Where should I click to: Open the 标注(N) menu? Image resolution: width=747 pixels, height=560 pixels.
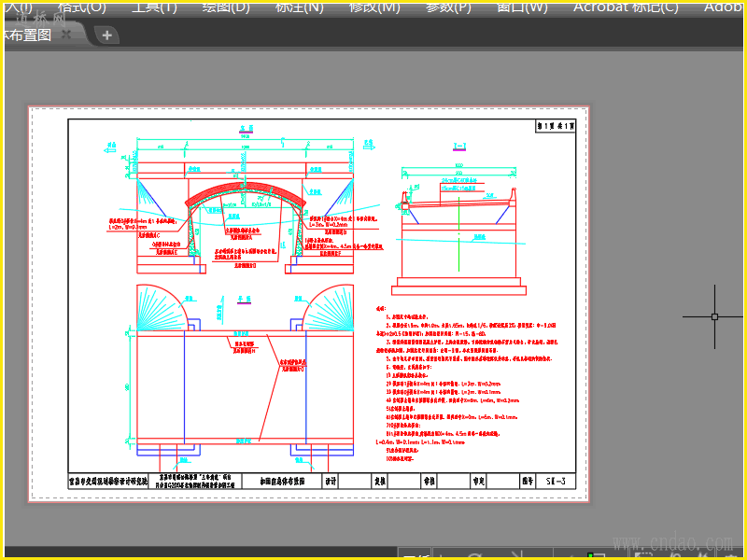click(300, 7)
